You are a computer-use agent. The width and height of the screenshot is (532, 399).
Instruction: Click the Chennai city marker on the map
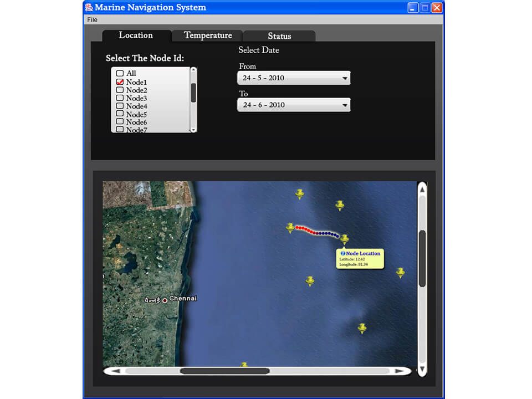tap(165, 300)
